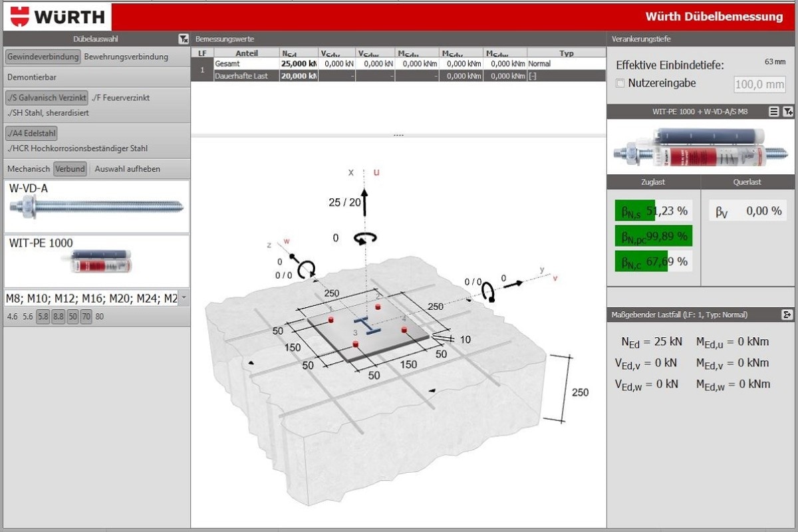Toggle strength class 4.6
This screenshot has width=798, height=532.
pos(12,317)
